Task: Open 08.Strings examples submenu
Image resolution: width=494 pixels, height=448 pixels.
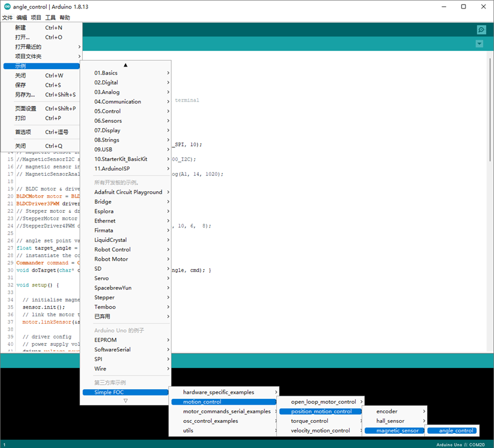Action: 126,140
